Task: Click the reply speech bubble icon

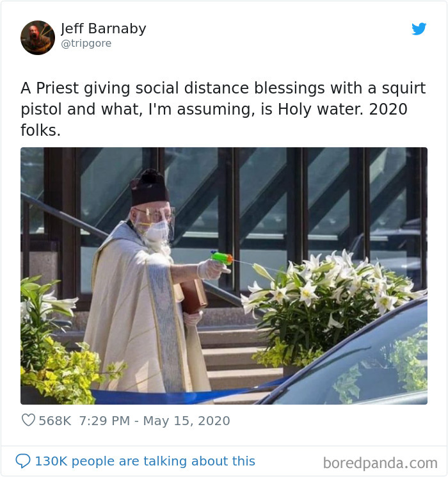Action: (x=23, y=461)
